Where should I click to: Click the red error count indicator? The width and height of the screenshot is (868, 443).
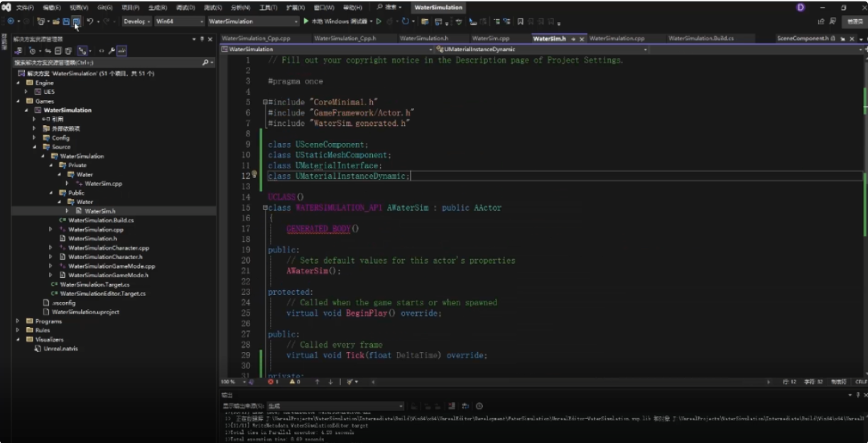coord(273,382)
